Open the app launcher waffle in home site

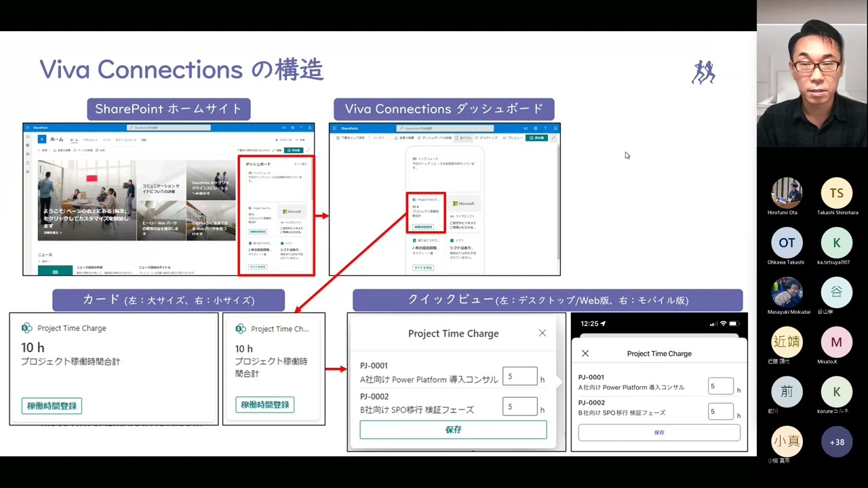coord(28,127)
